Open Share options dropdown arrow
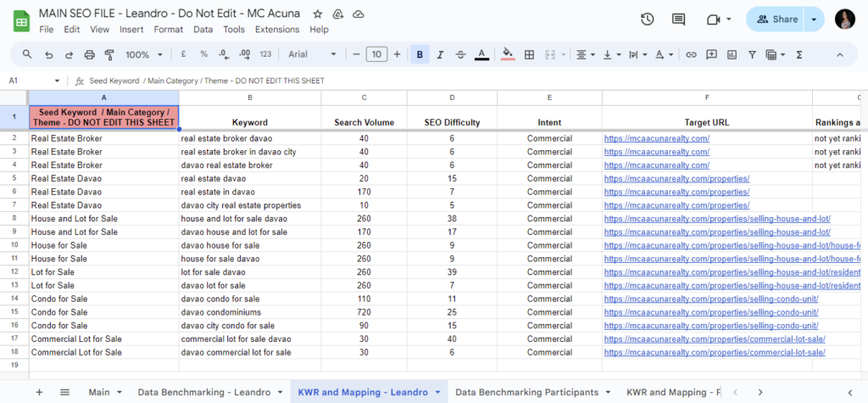868x403 pixels. tap(814, 20)
